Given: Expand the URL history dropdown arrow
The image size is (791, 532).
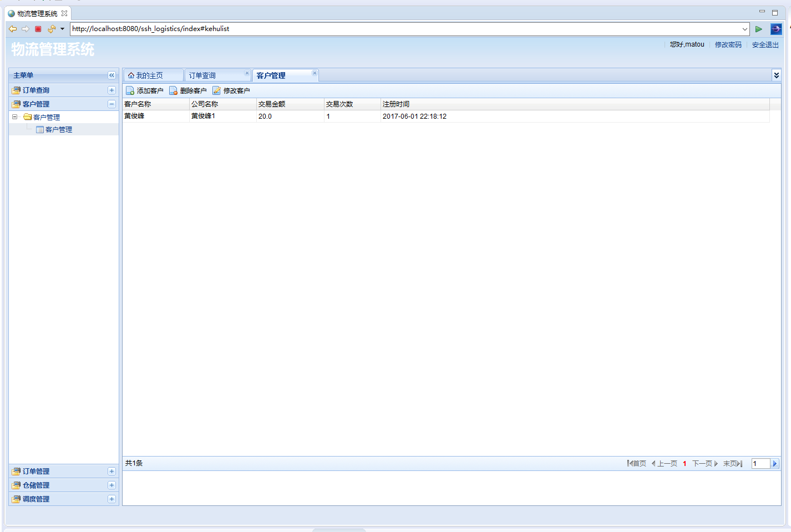Looking at the screenshot, I should pos(744,29).
